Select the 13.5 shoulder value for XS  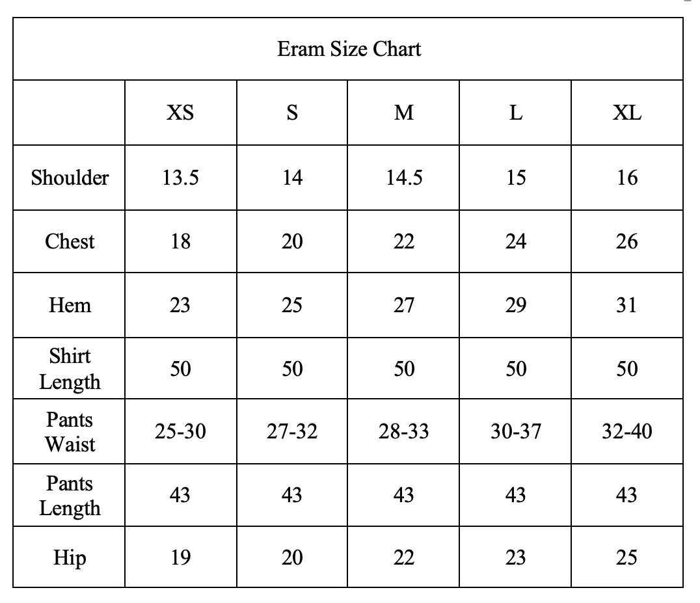point(180,178)
